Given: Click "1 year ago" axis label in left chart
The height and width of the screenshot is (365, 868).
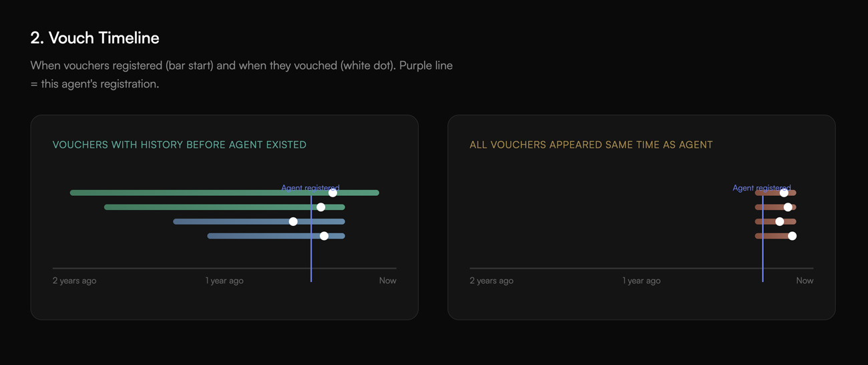Looking at the screenshot, I should click(224, 281).
